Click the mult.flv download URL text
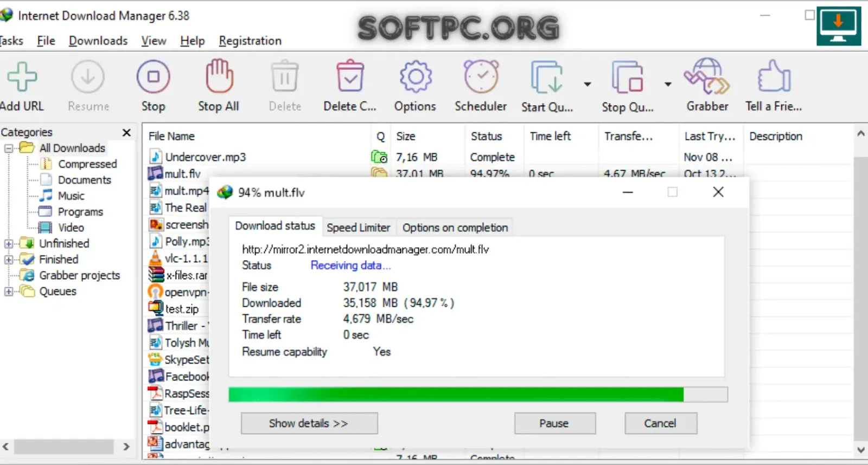This screenshot has width=868, height=465. [x=365, y=249]
